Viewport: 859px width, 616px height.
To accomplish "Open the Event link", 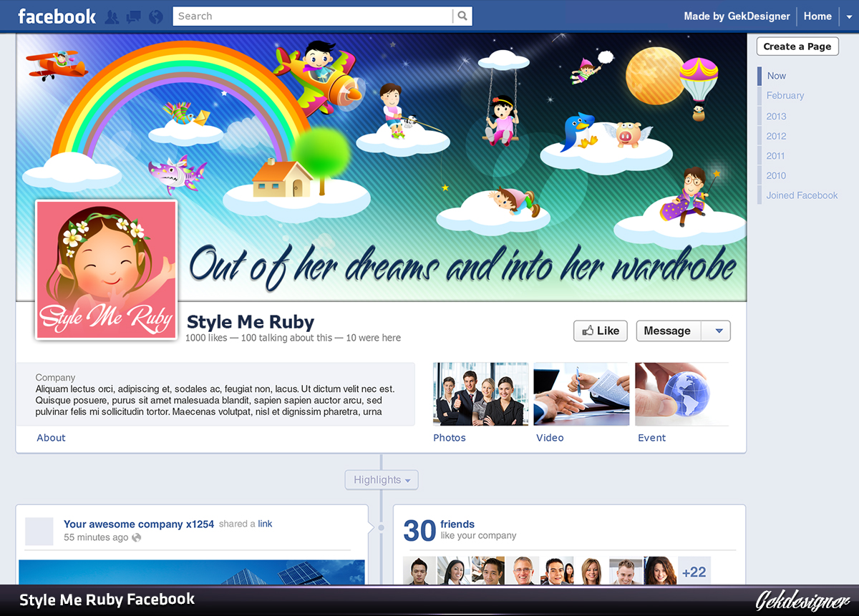I will [x=652, y=438].
